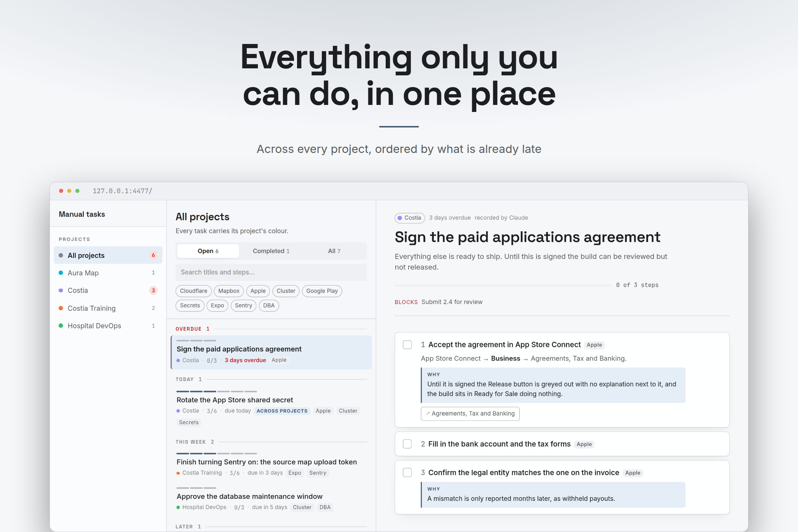The height and width of the screenshot is (532, 798).
Task: Switch to the Open tab
Action: (208, 251)
